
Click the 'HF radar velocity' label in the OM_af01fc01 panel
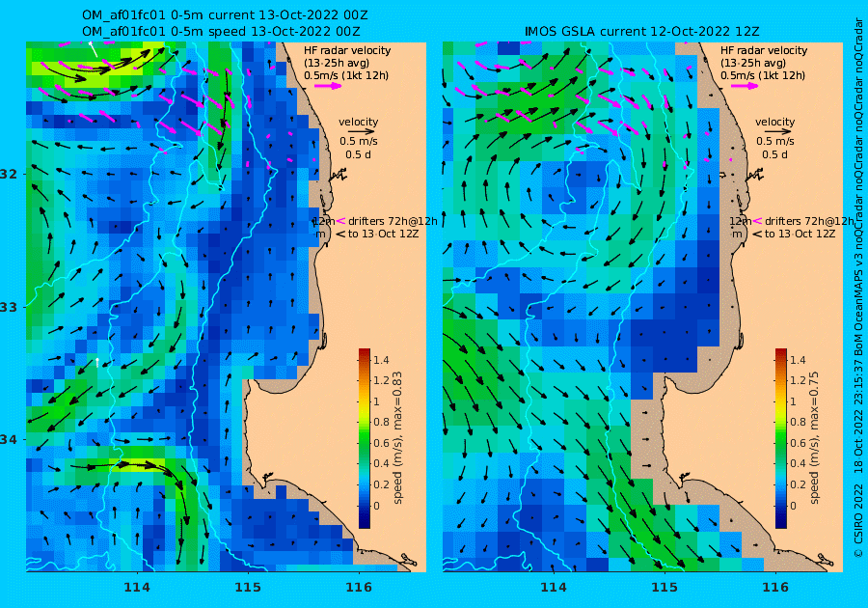[x=347, y=50]
